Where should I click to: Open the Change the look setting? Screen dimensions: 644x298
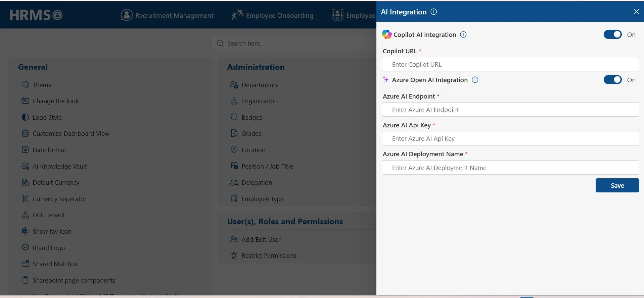[55, 101]
